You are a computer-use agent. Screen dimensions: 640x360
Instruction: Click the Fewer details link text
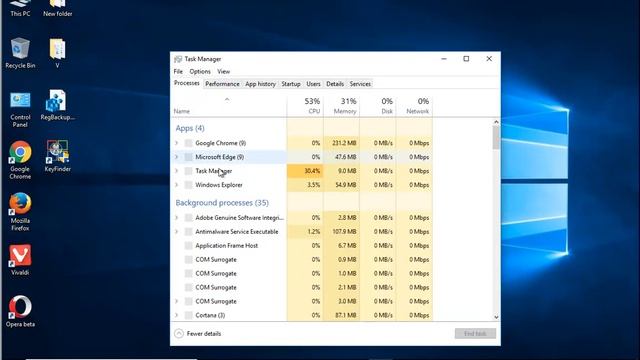[x=204, y=333]
